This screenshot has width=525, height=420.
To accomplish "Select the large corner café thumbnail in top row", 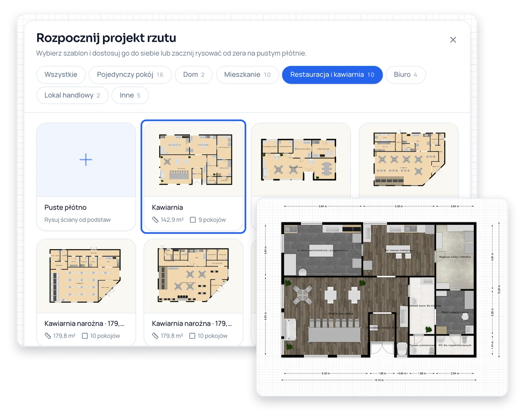I will pos(409,160).
